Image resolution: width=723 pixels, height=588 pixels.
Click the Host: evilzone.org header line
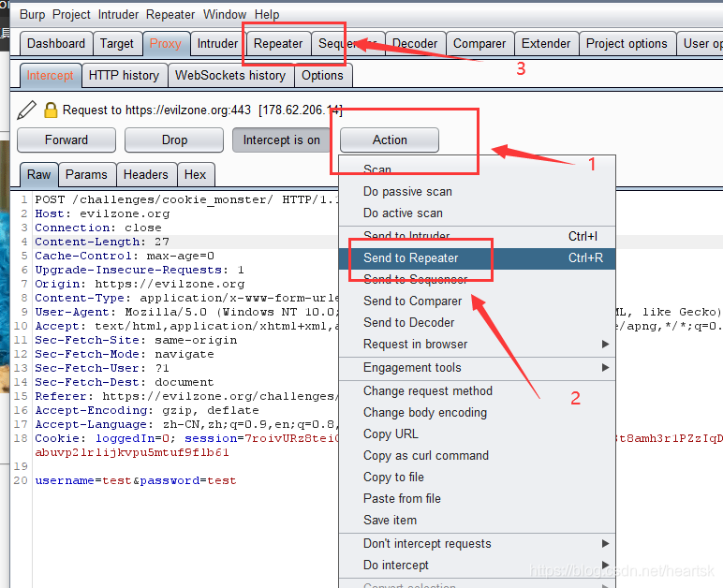click(102, 213)
